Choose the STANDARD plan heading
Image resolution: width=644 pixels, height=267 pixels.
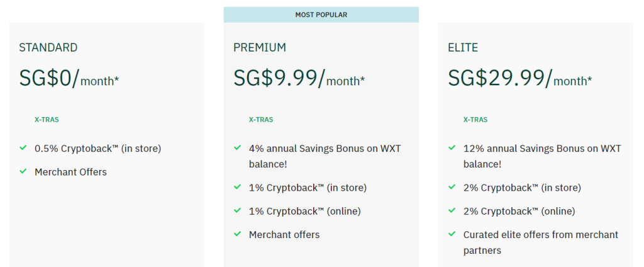pos(48,48)
